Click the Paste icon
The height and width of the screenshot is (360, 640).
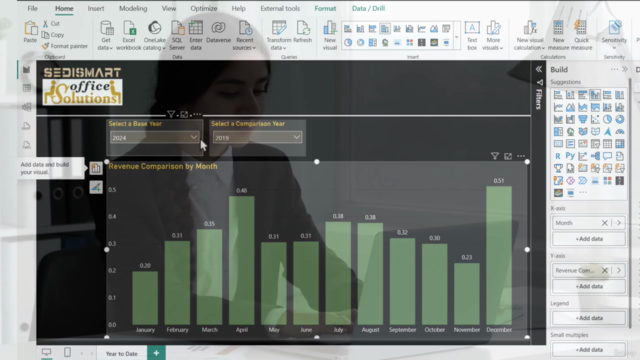(30, 32)
